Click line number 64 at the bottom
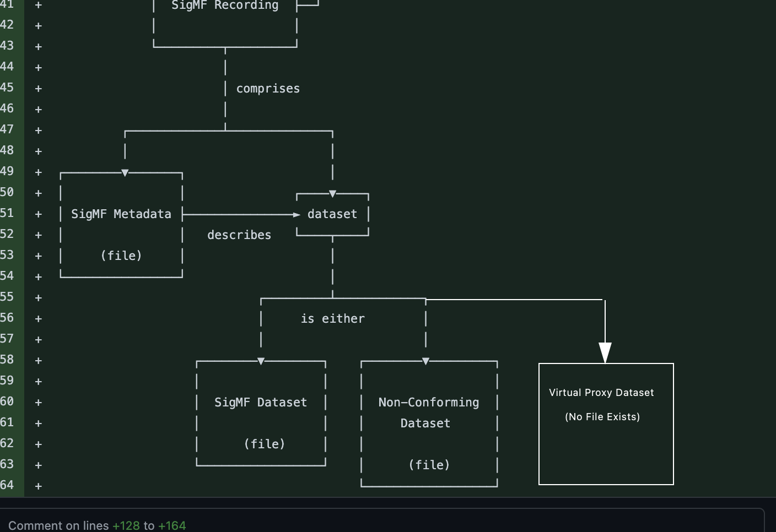This screenshot has height=532, width=776. tap(8, 486)
